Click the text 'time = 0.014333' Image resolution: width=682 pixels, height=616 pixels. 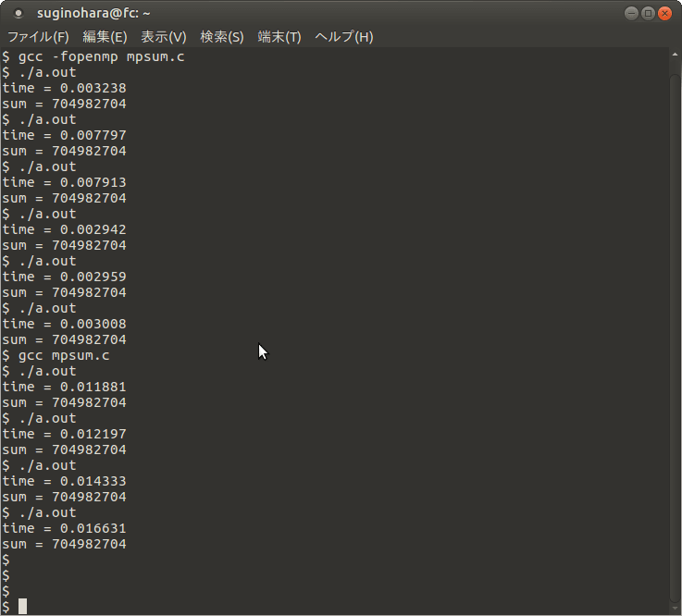click(x=65, y=481)
